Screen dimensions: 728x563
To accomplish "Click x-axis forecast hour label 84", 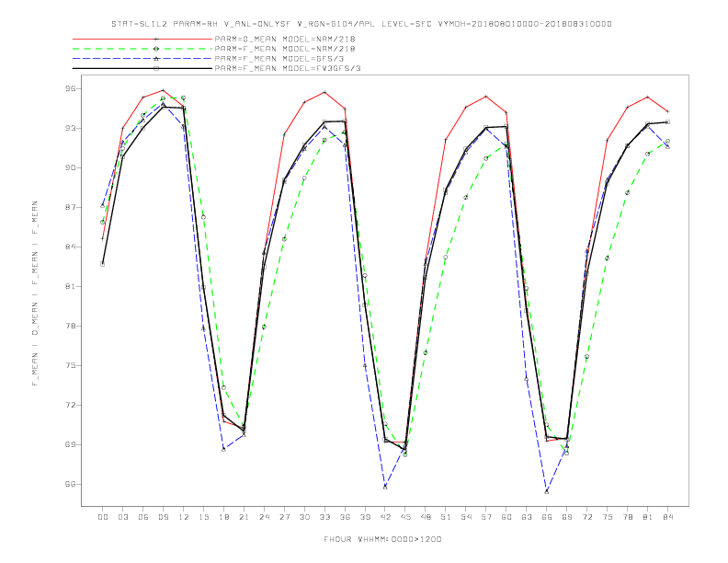I will click(x=667, y=517).
